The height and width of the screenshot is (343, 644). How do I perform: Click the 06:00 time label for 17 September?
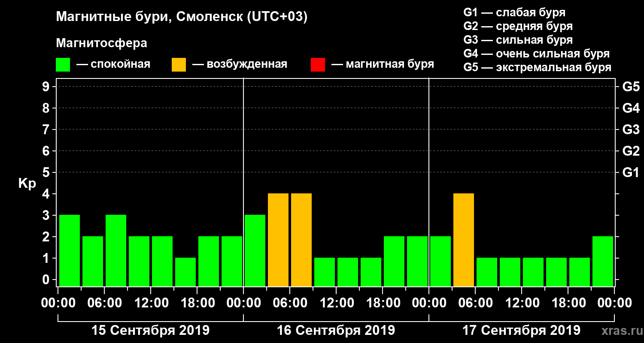[476, 303]
